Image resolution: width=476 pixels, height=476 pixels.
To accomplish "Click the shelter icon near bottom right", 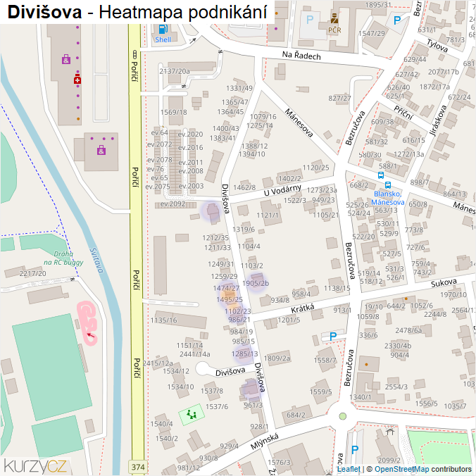I will point(390,431).
